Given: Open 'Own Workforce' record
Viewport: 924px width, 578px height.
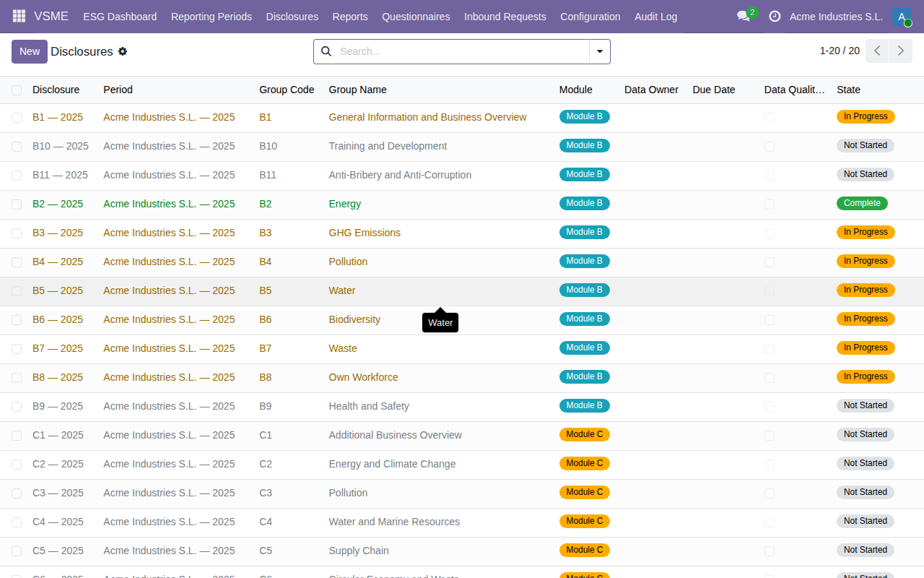Looking at the screenshot, I should point(363,377).
